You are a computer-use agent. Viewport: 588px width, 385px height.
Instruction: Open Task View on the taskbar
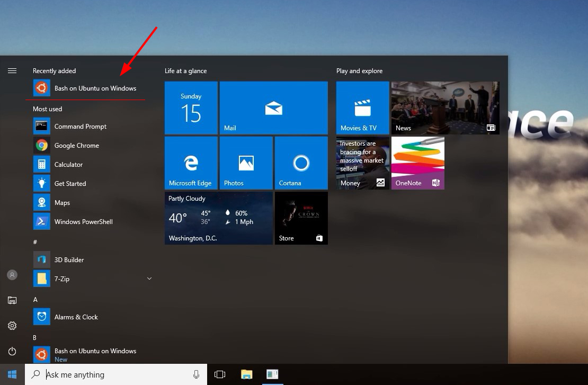pos(220,374)
